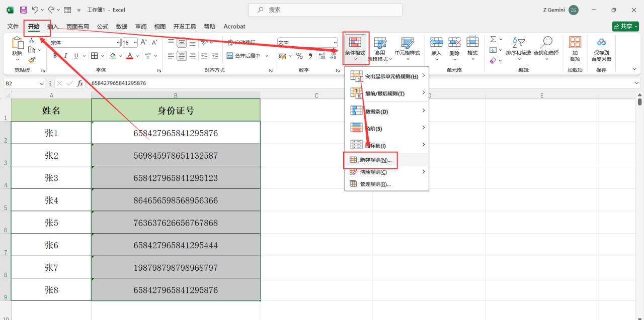This screenshot has height=320, width=644.
Task: Click the Paste (粘贴) clipboard icon
Action: coord(17,43)
